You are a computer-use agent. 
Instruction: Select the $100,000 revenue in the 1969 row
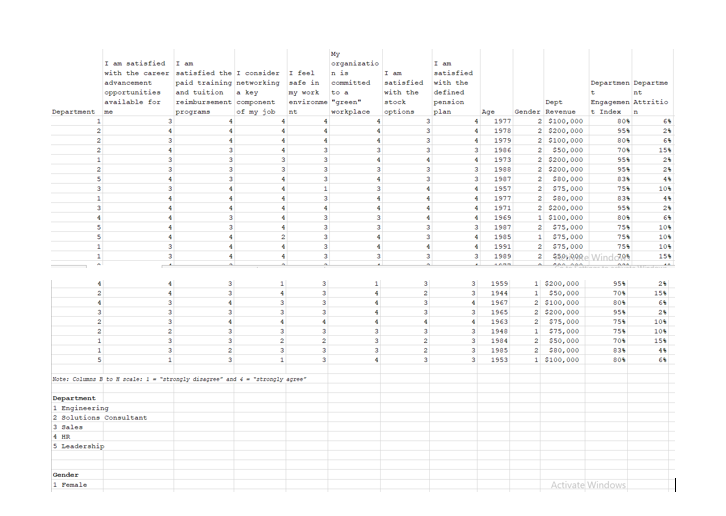pyautogui.click(x=566, y=218)
